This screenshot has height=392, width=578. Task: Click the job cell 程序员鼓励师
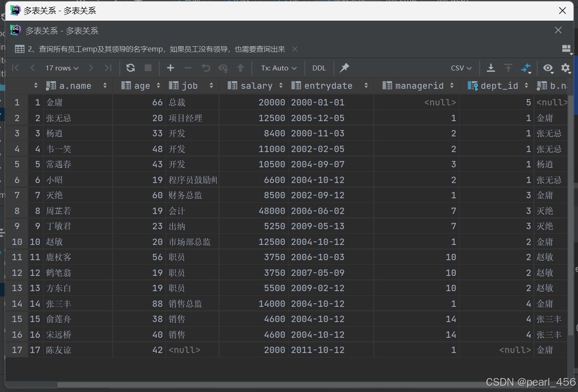click(192, 180)
